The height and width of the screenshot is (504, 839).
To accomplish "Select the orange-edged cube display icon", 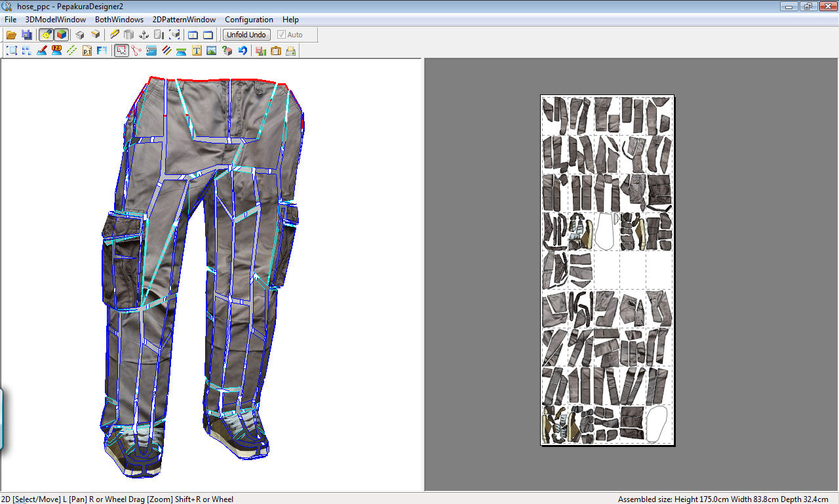I will (x=96, y=35).
